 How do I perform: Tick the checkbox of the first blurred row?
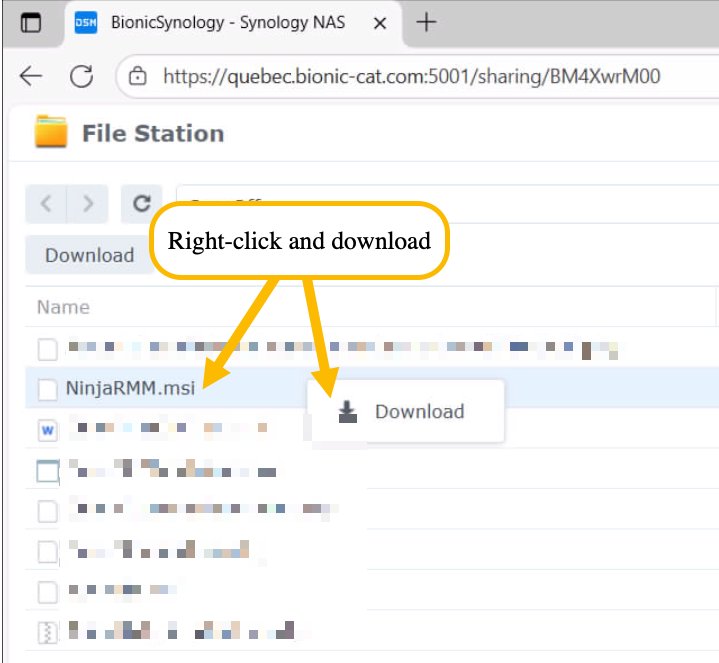click(x=48, y=349)
